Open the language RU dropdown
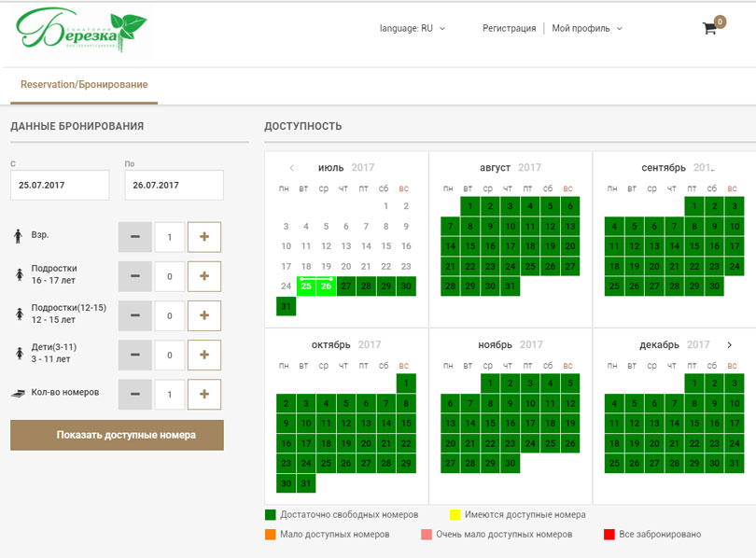Viewport: 756px width, 558px height. pos(412,28)
